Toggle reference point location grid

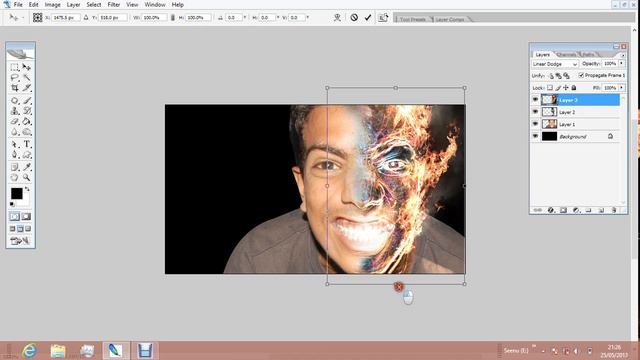click(x=38, y=18)
